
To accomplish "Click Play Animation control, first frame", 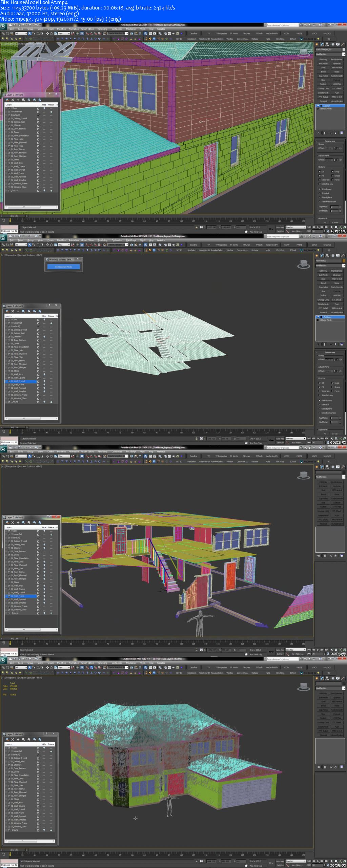I will pyautogui.click(x=318, y=227).
